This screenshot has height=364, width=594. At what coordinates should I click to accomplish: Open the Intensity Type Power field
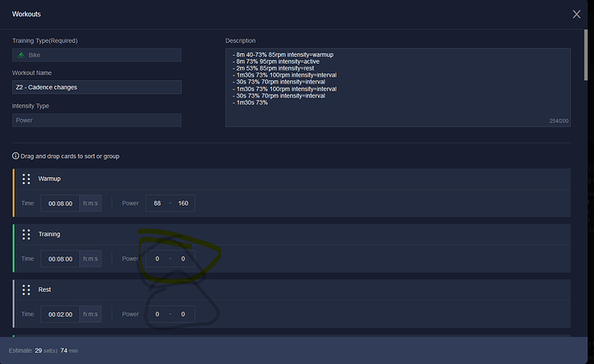coord(96,120)
